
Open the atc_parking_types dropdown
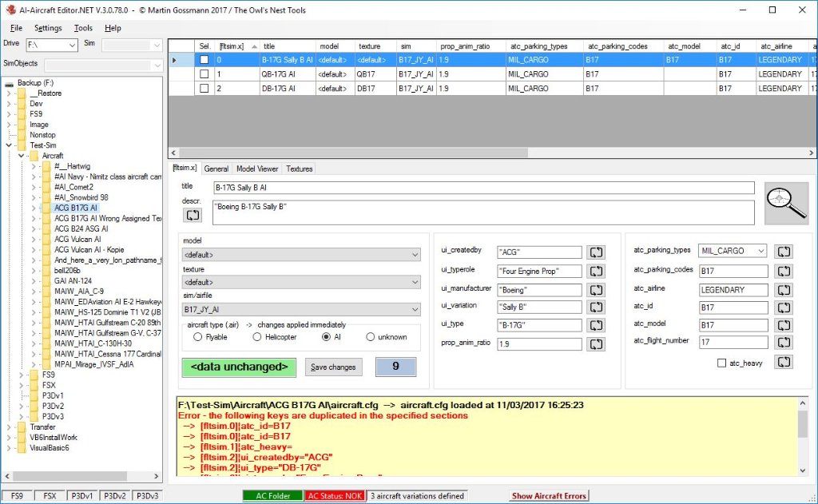761,251
